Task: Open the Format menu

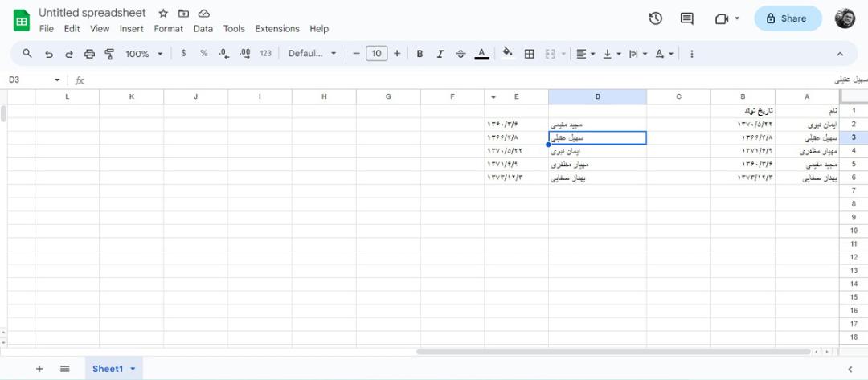Action: (168, 29)
